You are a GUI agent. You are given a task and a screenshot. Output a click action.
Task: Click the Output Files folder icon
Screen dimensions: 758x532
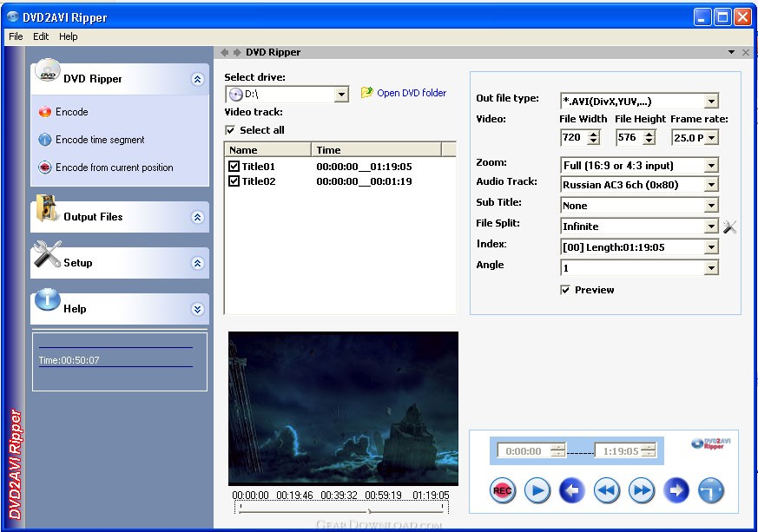(47, 208)
